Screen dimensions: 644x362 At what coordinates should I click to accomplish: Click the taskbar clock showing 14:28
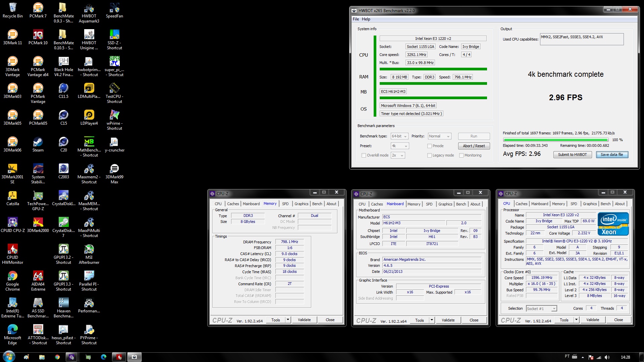click(625, 357)
